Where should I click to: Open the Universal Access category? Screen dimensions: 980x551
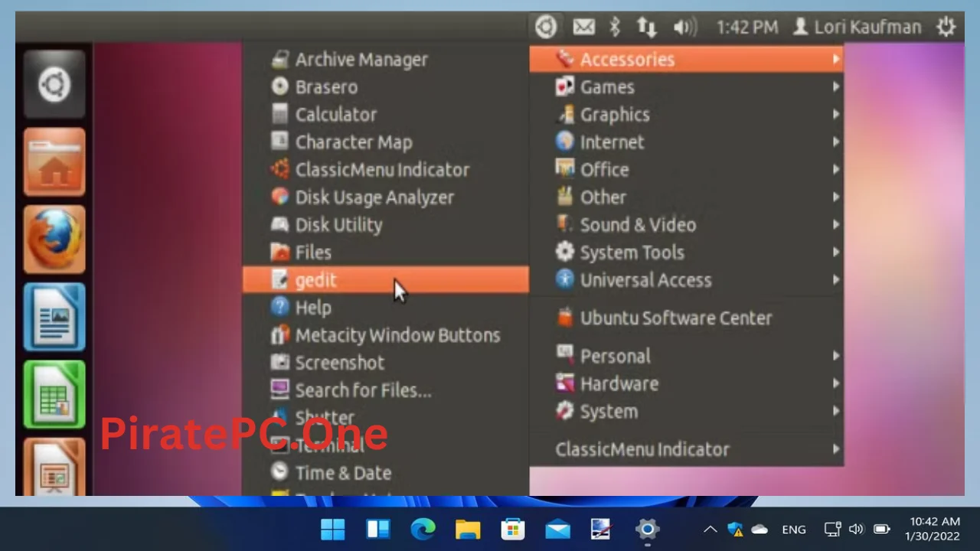pyautogui.click(x=686, y=280)
